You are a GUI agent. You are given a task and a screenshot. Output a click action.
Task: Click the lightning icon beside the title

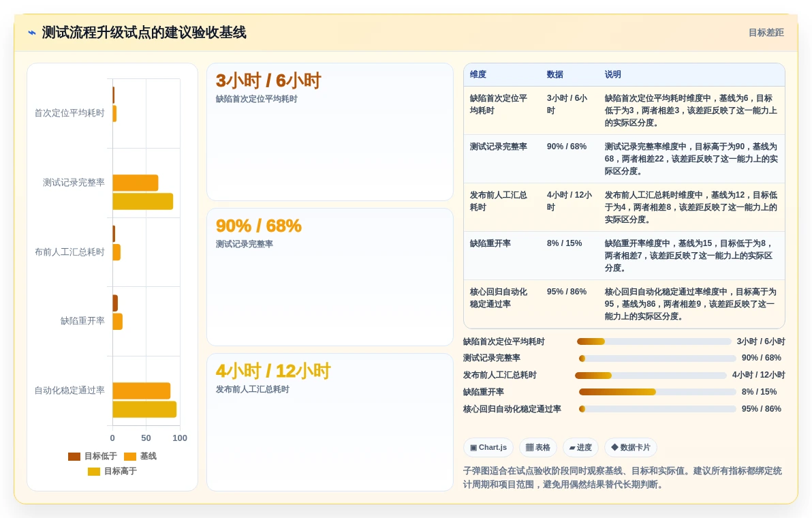[32, 33]
